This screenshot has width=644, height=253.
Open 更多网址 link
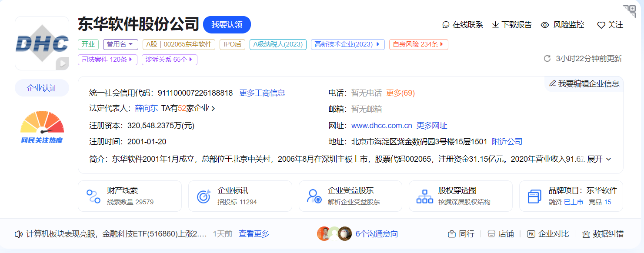432,126
